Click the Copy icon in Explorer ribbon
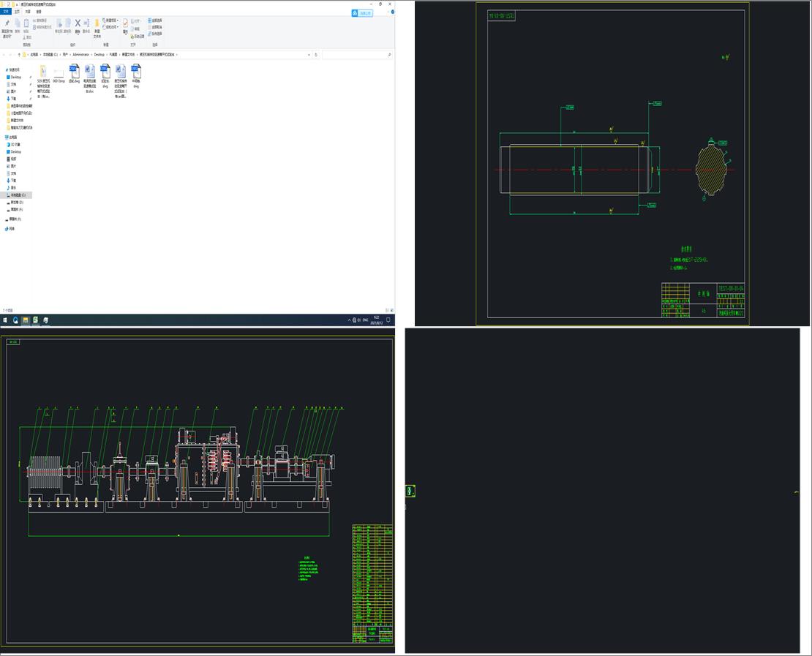 17,26
